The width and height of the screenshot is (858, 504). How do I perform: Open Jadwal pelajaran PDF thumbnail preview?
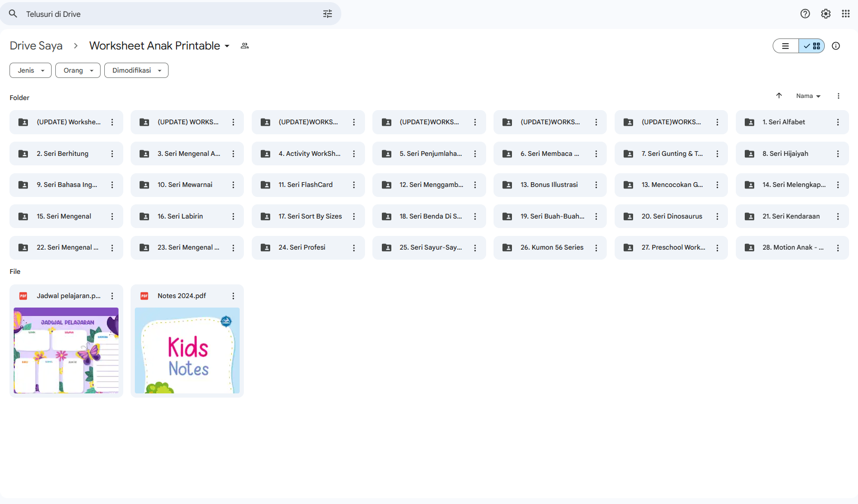pyautogui.click(x=66, y=350)
